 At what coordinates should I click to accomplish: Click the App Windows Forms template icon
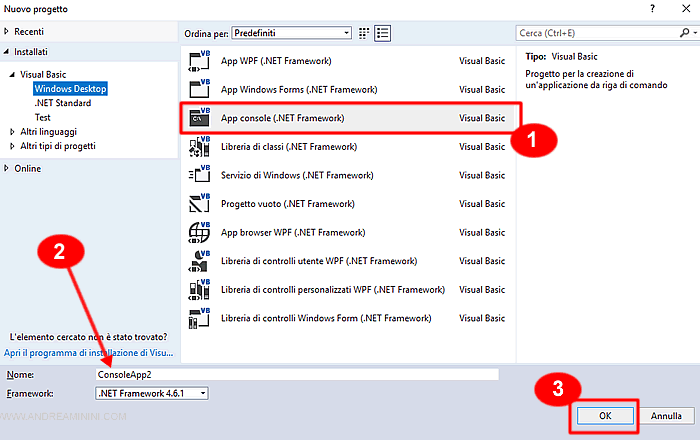196,89
